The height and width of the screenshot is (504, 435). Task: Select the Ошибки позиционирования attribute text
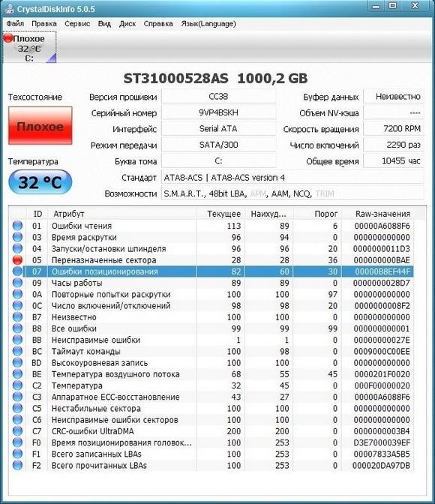[105, 271]
